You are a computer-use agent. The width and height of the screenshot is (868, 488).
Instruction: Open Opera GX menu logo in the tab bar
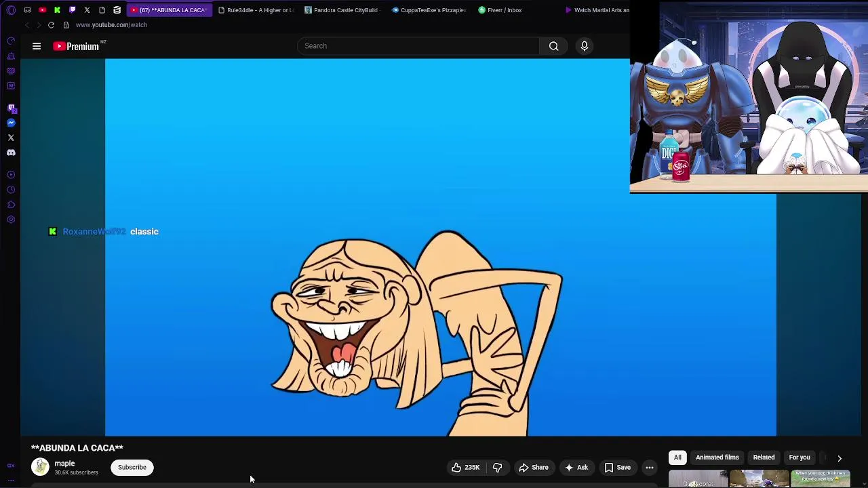tap(11, 10)
